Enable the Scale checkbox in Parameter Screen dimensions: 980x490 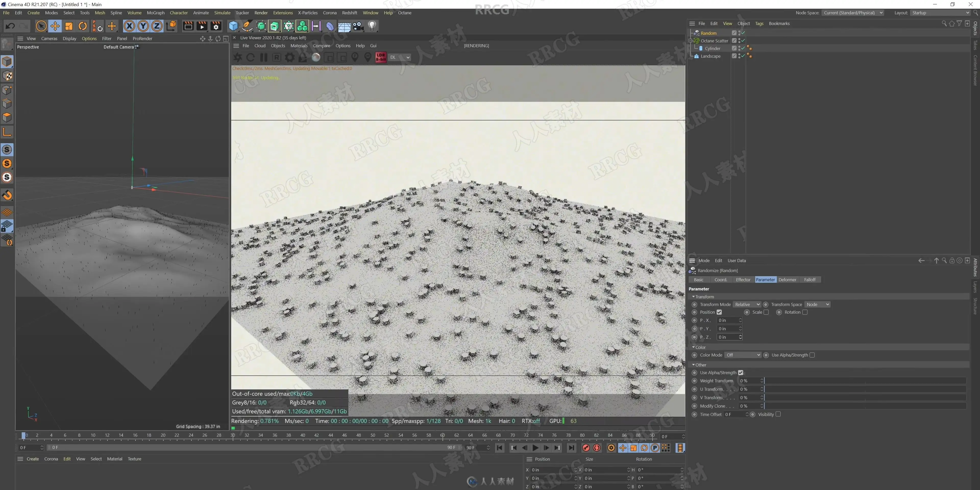pyautogui.click(x=766, y=312)
